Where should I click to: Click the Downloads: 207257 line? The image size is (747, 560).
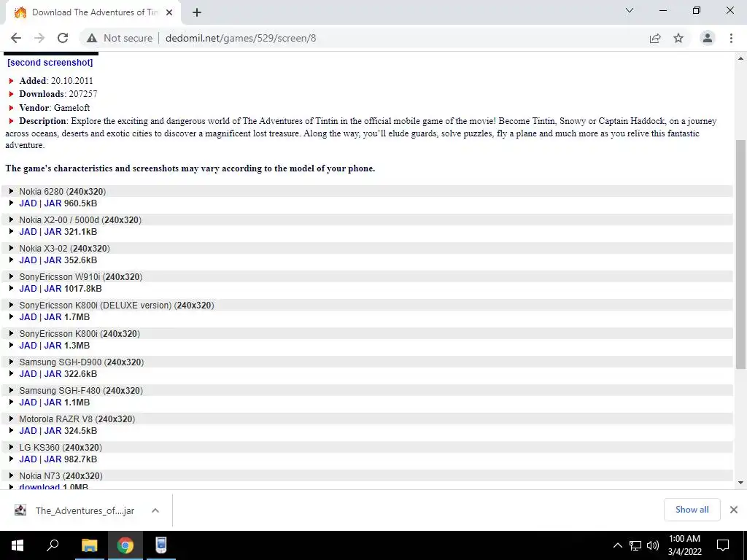(x=58, y=94)
